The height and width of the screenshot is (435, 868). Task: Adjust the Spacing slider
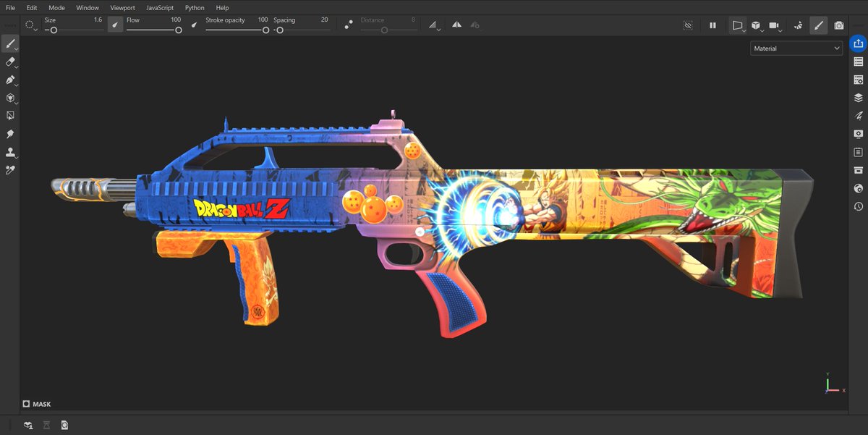(301, 30)
